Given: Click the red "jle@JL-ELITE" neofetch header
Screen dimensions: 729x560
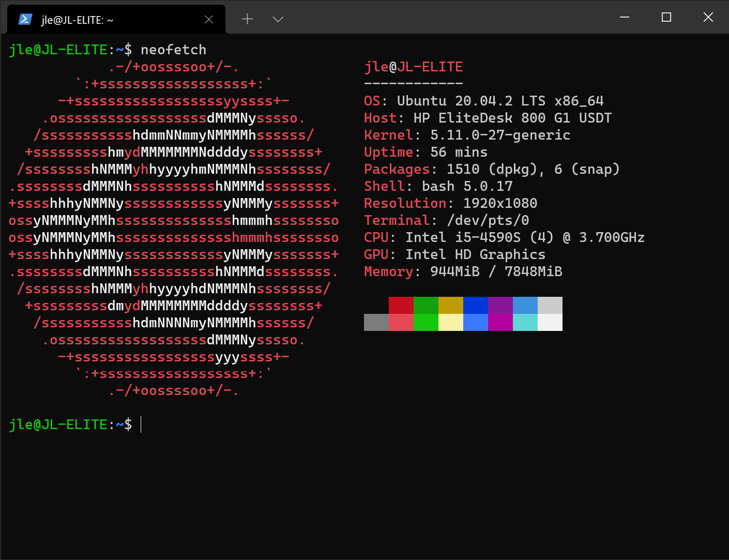Looking at the screenshot, I should coord(414,67).
